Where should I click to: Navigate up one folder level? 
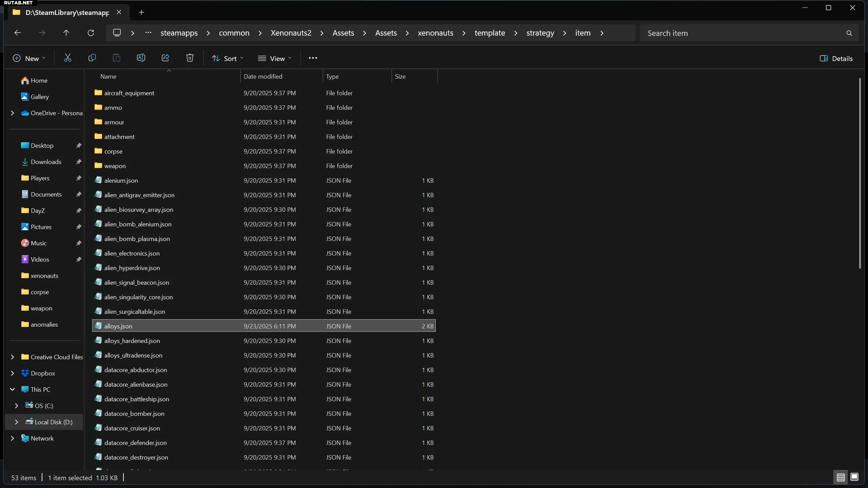coord(66,33)
